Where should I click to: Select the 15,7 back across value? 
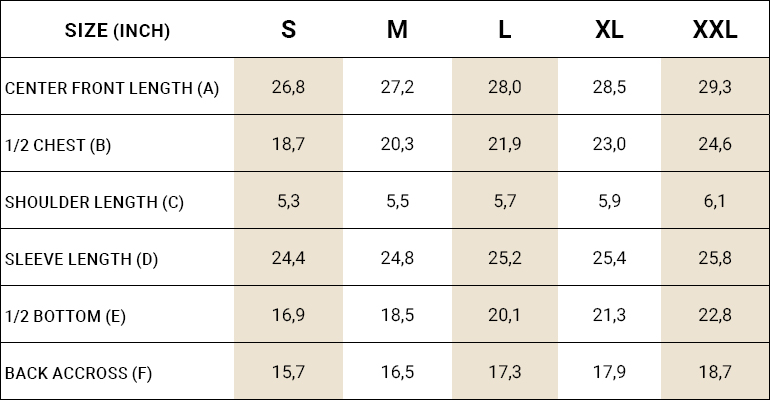click(x=288, y=373)
